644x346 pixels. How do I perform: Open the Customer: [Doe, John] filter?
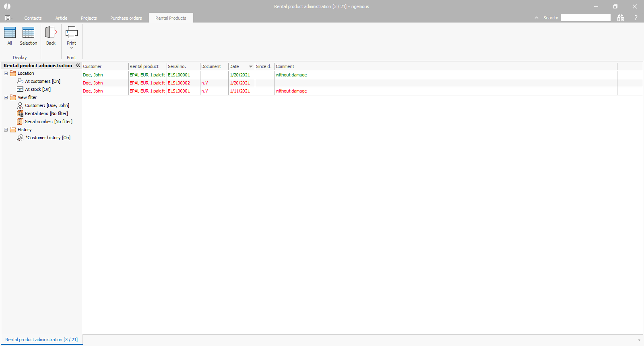47,105
